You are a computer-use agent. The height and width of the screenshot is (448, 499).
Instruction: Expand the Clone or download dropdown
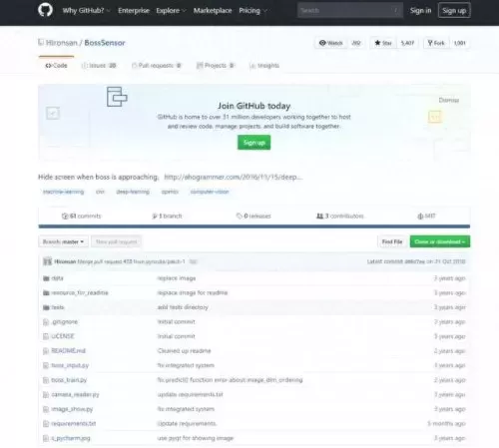[x=440, y=241]
